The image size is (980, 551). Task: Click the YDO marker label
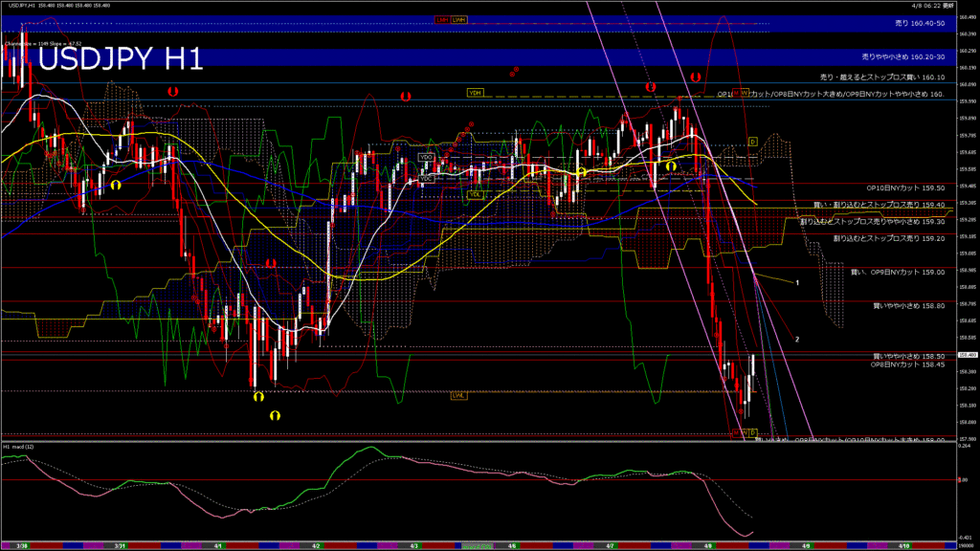pos(427,157)
